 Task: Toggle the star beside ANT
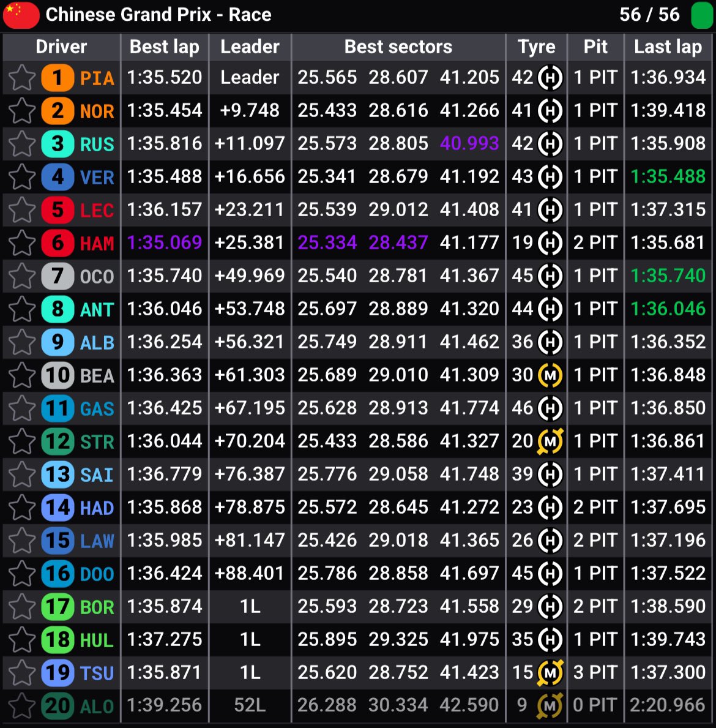22,309
